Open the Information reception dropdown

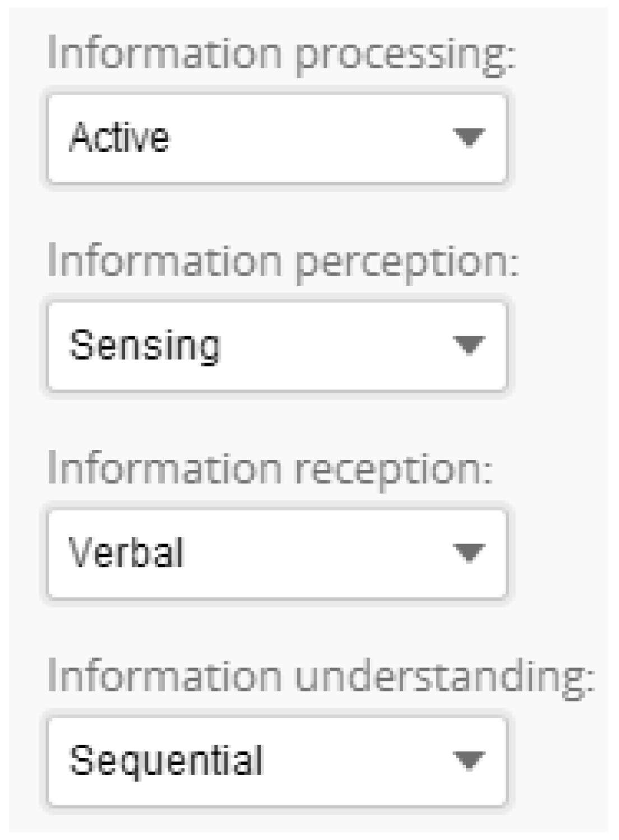coord(277,553)
